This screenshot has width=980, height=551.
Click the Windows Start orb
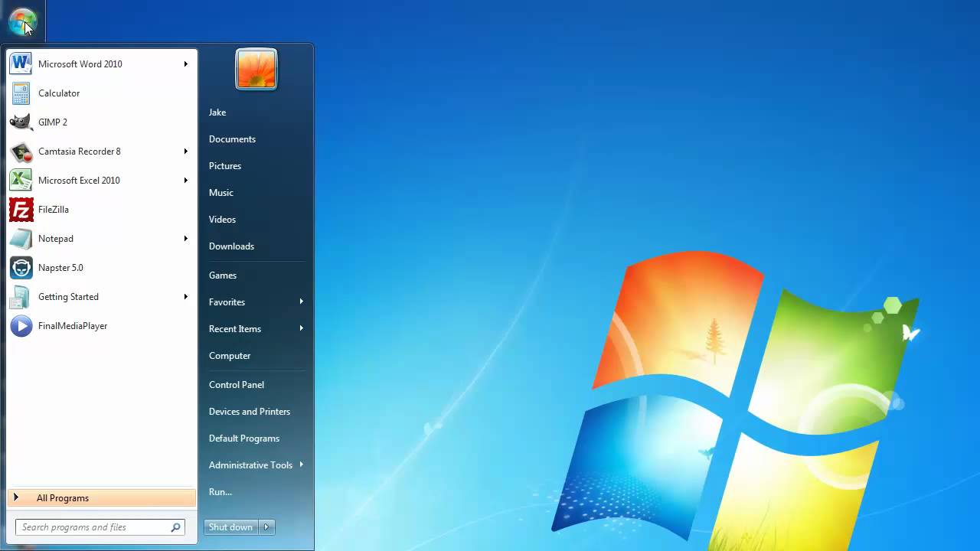click(x=22, y=21)
